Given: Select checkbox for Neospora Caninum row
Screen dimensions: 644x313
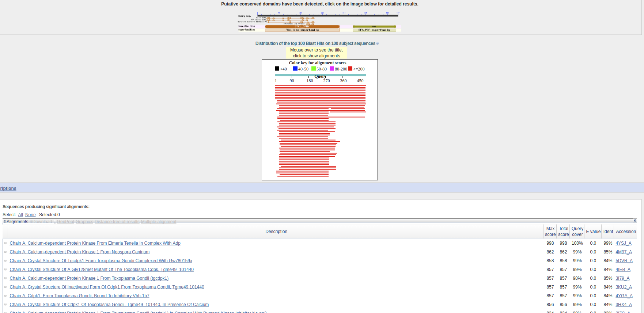Looking at the screenshot, I should coord(5,252).
